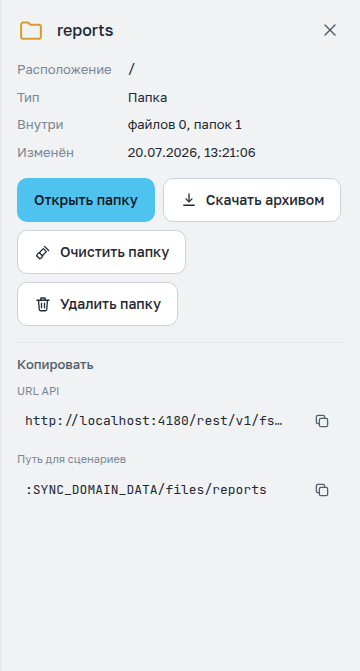This screenshot has height=671, width=360.
Task: Click the Изменён label
Action: coord(45,153)
